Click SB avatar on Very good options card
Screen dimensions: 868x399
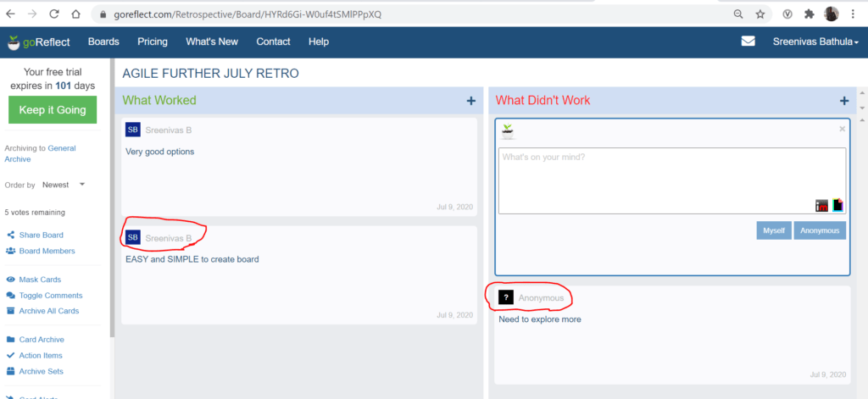click(x=133, y=130)
